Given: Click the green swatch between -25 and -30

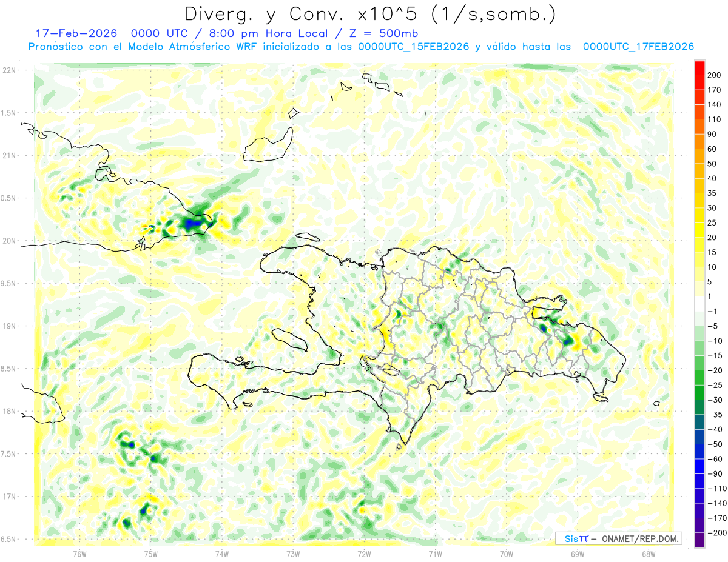Looking at the screenshot, I should [x=699, y=392].
